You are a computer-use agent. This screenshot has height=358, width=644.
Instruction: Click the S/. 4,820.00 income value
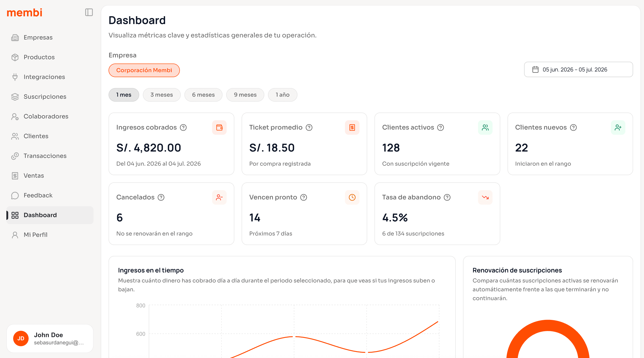click(149, 148)
